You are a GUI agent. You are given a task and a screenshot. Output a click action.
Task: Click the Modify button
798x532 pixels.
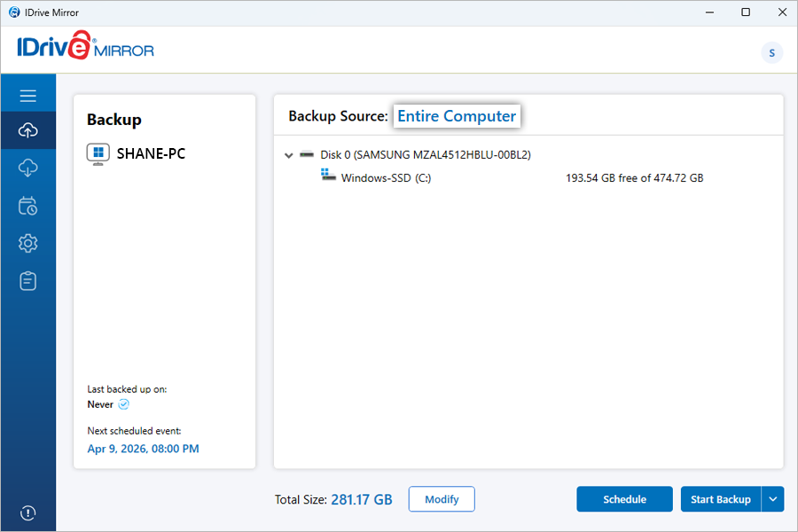tap(442, 499)
